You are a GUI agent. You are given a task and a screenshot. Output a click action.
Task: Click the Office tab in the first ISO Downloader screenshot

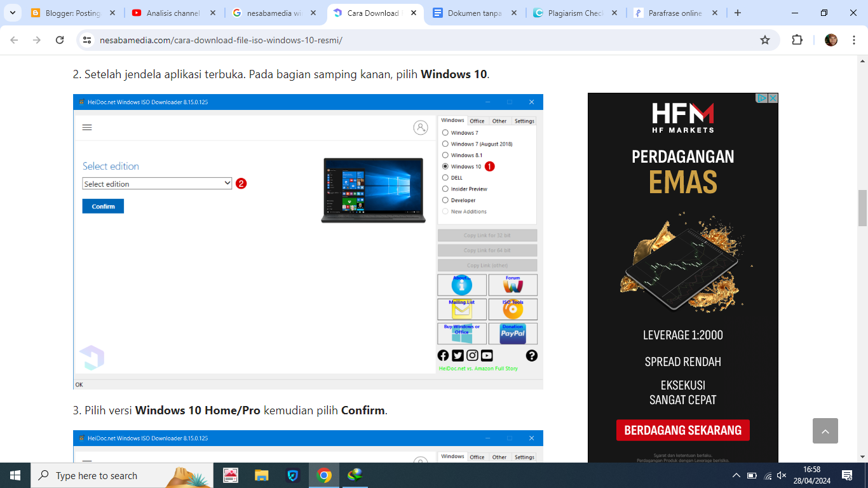[477, 121]
